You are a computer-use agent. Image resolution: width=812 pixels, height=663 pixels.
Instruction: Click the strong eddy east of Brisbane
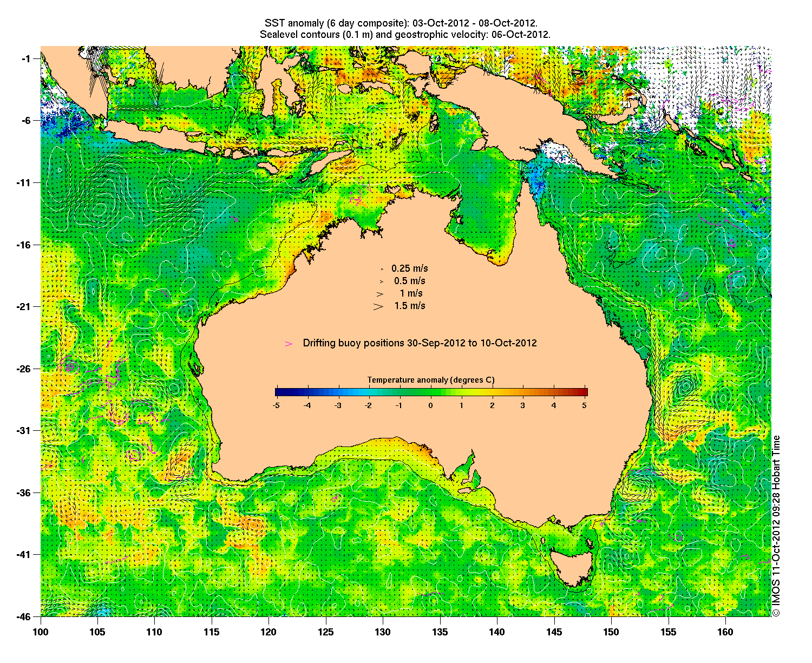point(685,386)
